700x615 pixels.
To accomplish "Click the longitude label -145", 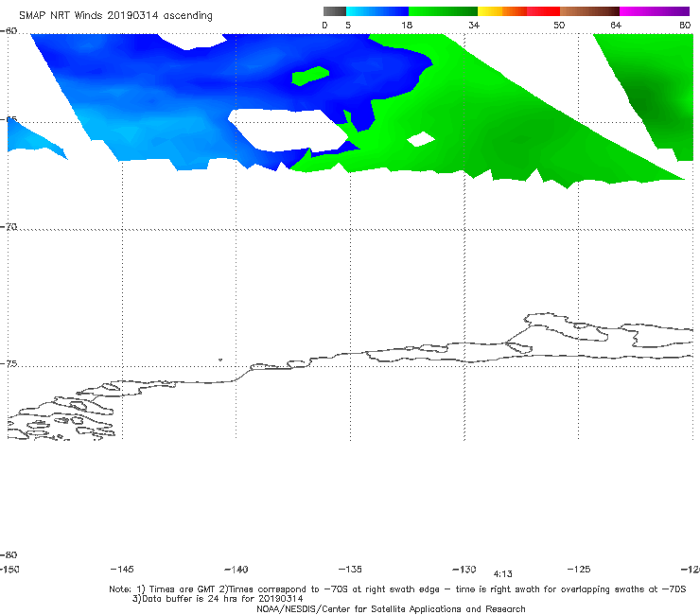I will tap(122, 569).
